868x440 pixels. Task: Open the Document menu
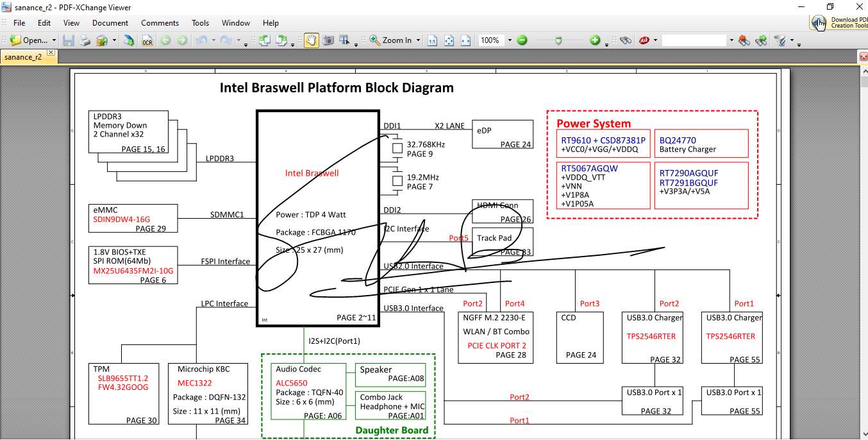(x=110, y=22)
